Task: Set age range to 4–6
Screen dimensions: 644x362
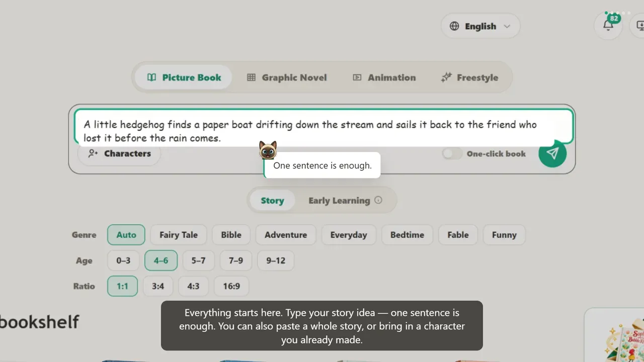Action: (x=161, y=260)
